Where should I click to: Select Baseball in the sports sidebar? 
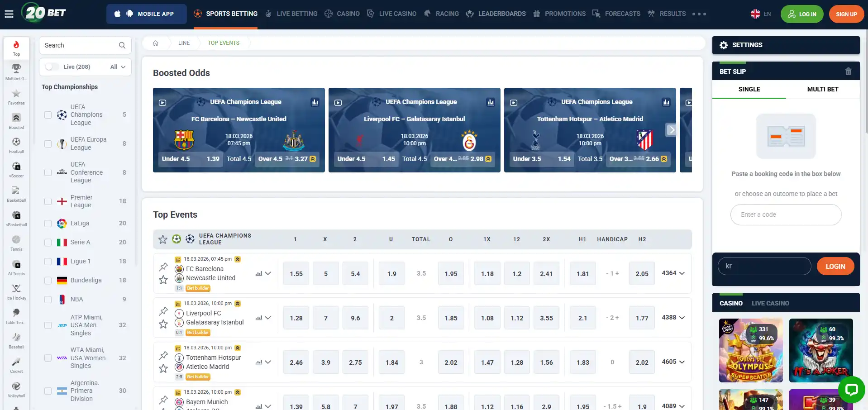pos(16,341)
